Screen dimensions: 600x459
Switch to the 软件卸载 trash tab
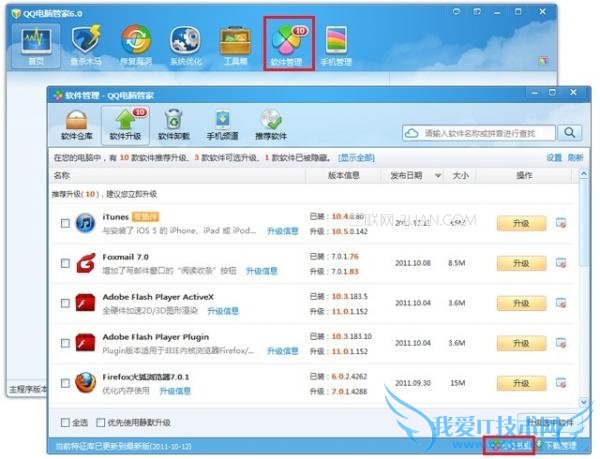click(x=174, y=125)
